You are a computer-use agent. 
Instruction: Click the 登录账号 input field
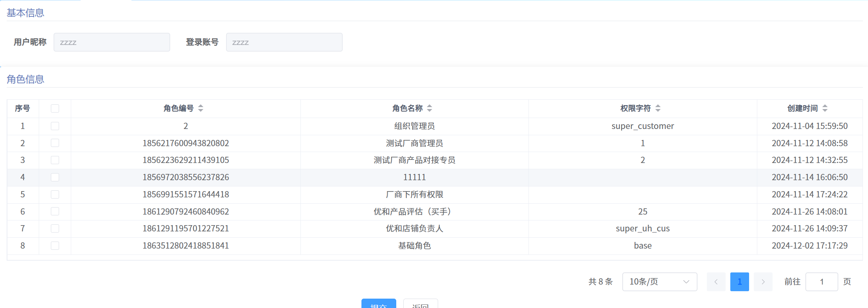tap(284, 42)
